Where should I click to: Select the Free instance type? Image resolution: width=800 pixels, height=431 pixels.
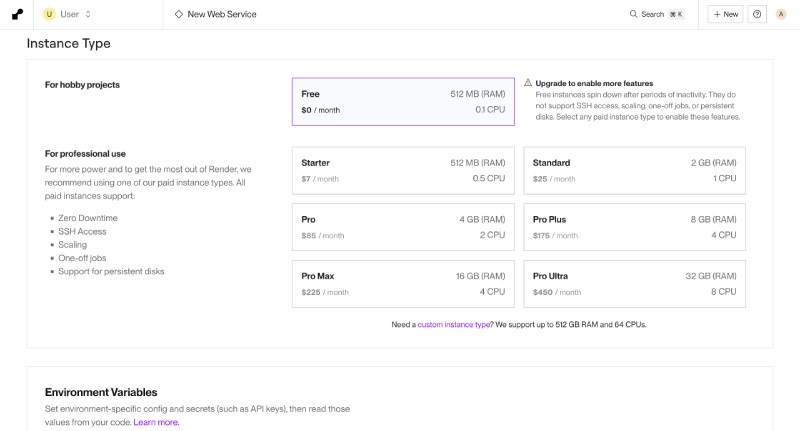[403, 102]
